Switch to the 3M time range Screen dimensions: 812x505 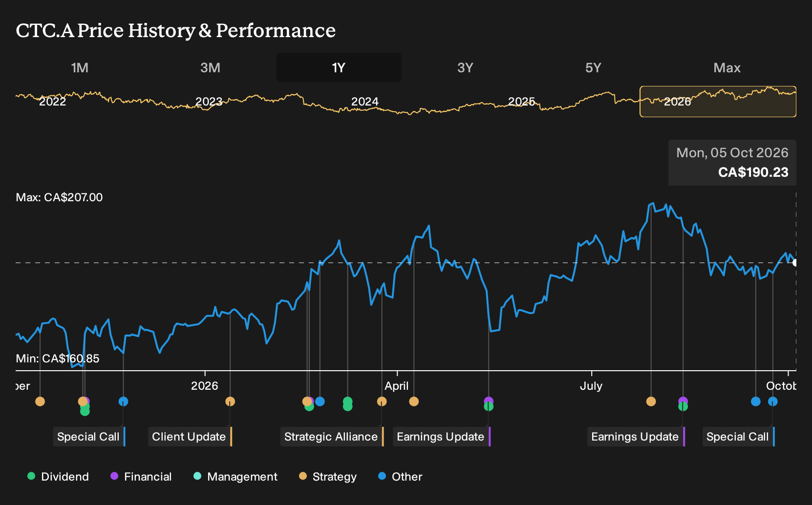tap(210, 67)
